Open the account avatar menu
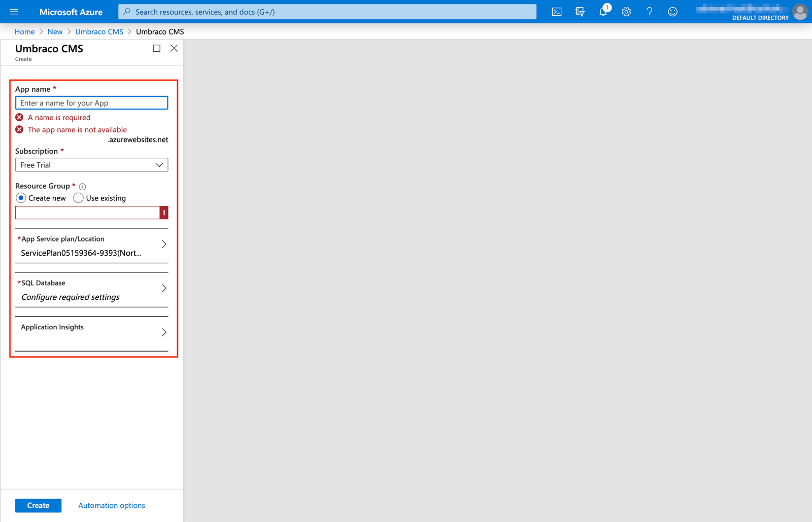Screen dimensions: 812x522 click(800, 12)
